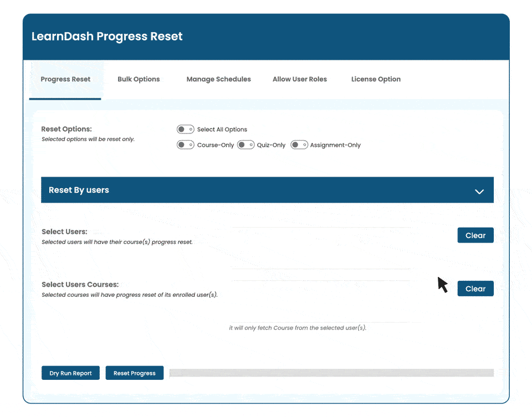
Task: Click the Select Users Courses input field
Action: [x=321, y=301]
